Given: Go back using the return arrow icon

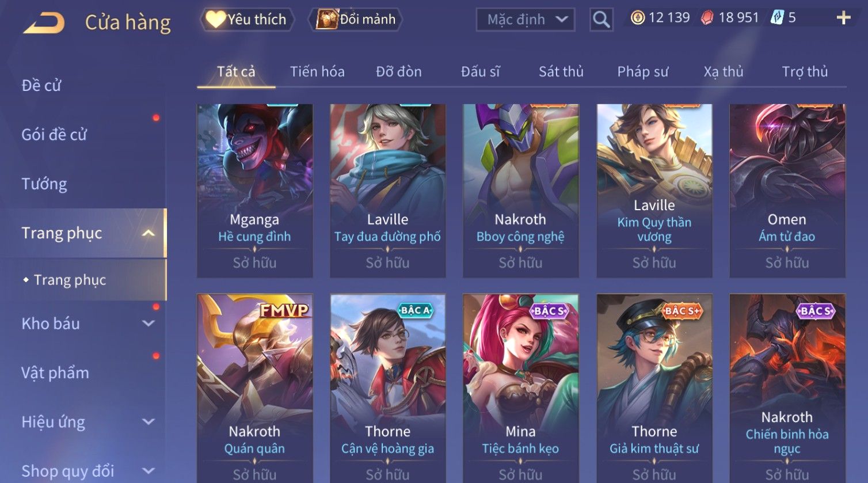Looking at the screenshot, I should (44, 23).
